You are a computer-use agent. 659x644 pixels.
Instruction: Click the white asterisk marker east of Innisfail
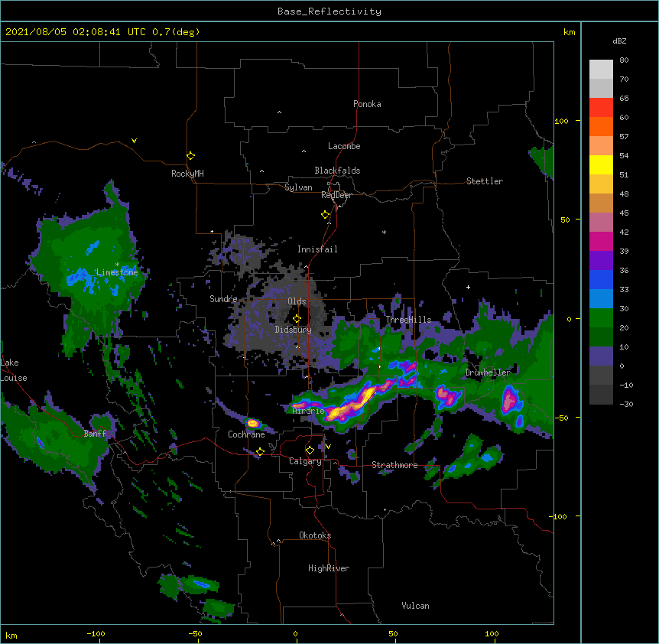(384, 232)
